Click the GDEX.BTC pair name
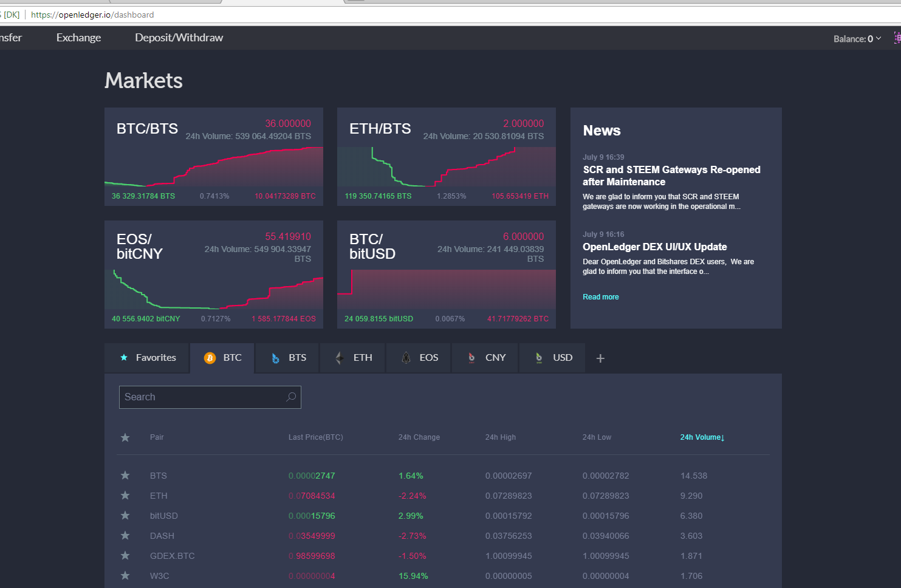Screen dimensions: 901x588 tap(173, 556)
